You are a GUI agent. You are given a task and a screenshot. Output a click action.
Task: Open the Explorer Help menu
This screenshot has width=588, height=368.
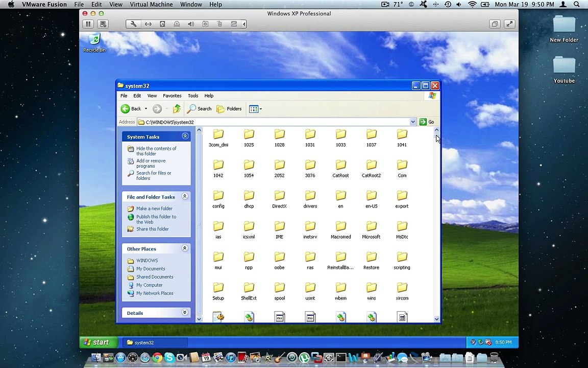(209, 96)
